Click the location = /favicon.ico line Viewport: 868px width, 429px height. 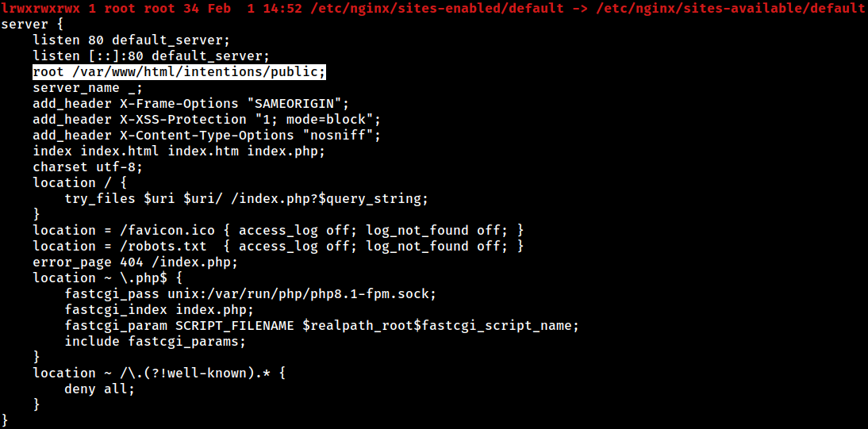click(x=278, y=230)
